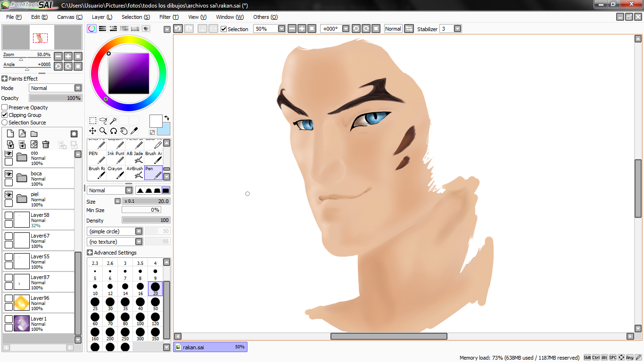Click the Undo button in toolbar
644x362 pixels.
178,29
